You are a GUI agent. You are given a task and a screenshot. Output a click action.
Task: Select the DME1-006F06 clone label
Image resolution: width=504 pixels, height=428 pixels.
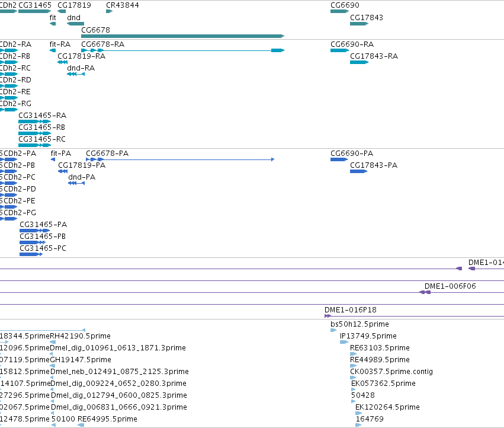[450, 286]
